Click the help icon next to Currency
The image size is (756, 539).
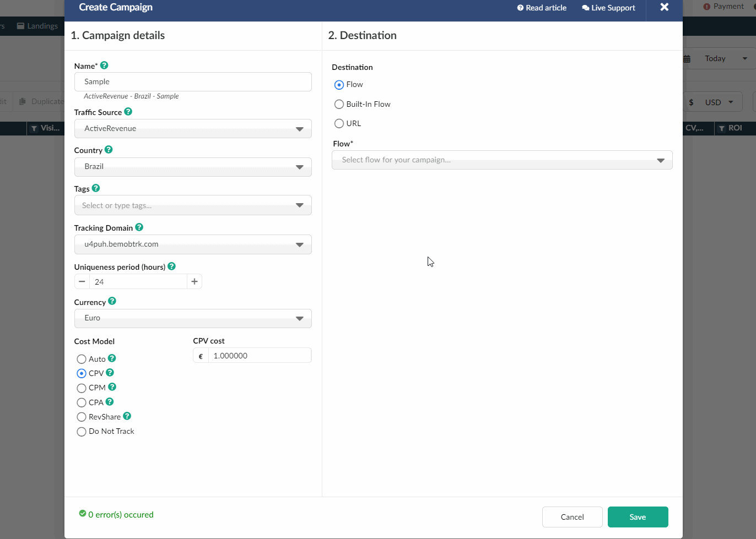coord(112,301)
